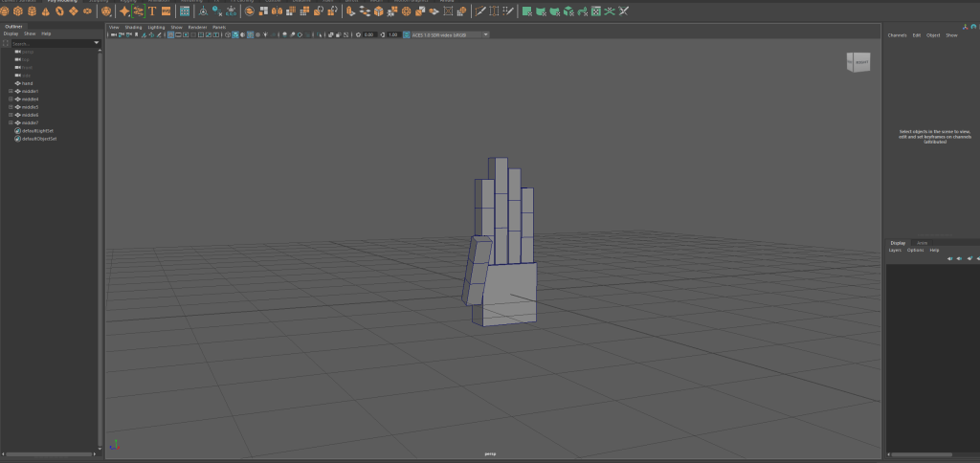The width and height of the screenshot is (980, 463).
Task: Click the ViewCube in the viewport corner
Action: [858, 62]
